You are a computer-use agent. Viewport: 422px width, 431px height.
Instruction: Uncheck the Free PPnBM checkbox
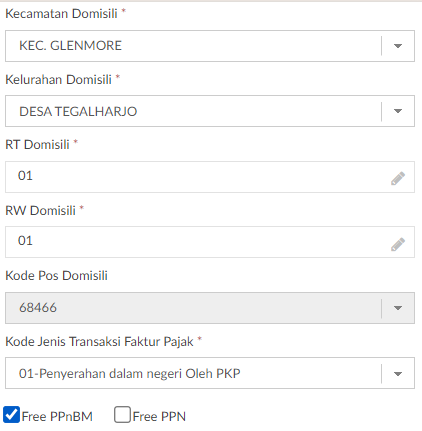[x=12, y=415]
